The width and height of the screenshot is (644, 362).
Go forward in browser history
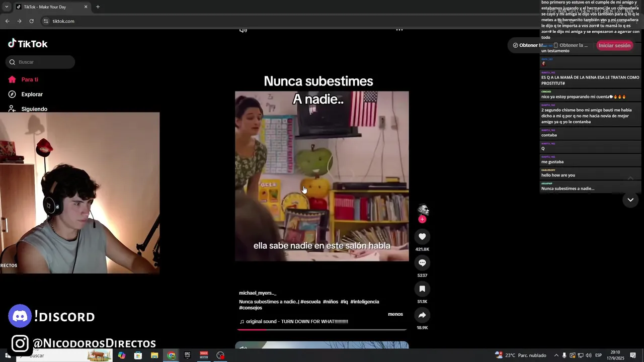(x=19, y=21)
